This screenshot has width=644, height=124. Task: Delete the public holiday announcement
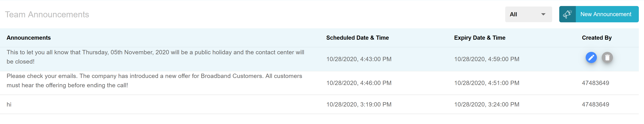tap(607, 58)
